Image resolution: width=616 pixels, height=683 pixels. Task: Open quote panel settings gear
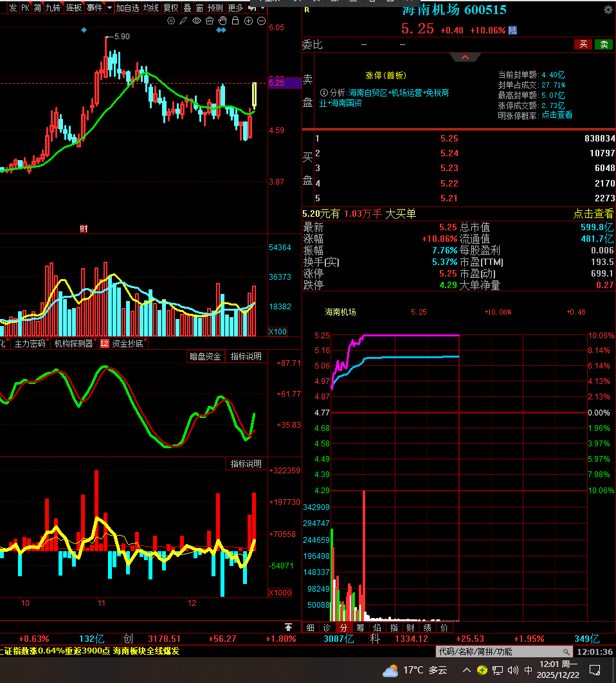click(x=608, y=10)
